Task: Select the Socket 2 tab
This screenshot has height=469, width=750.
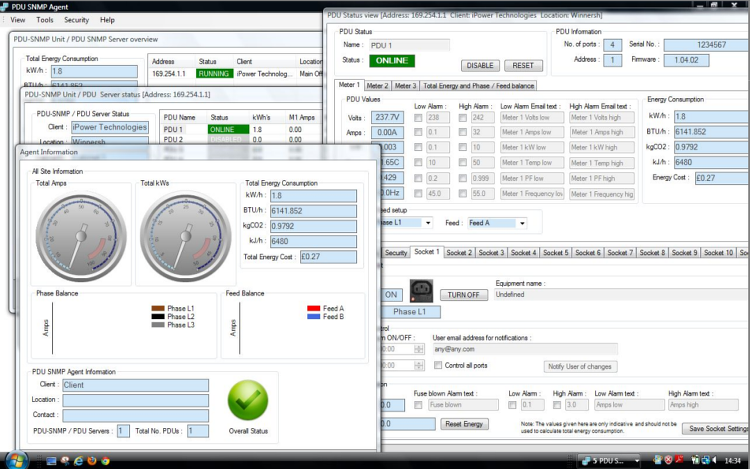Action: [459, 252]
